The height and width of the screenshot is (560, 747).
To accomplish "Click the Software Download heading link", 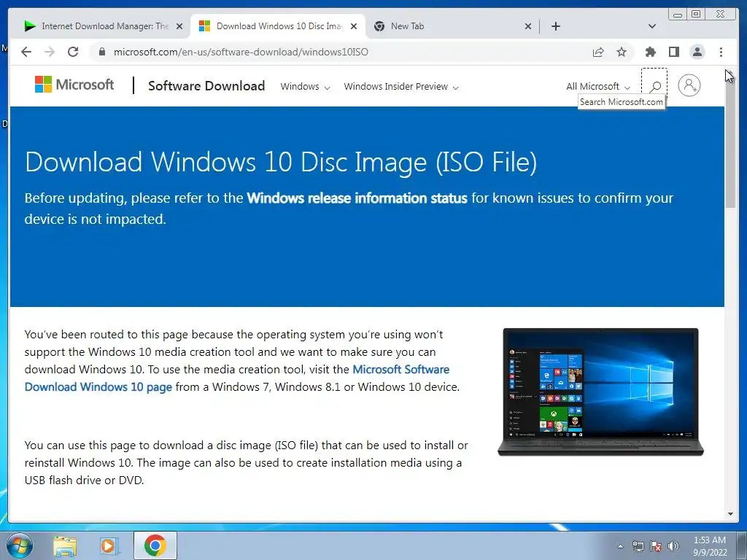I will 206,86.
